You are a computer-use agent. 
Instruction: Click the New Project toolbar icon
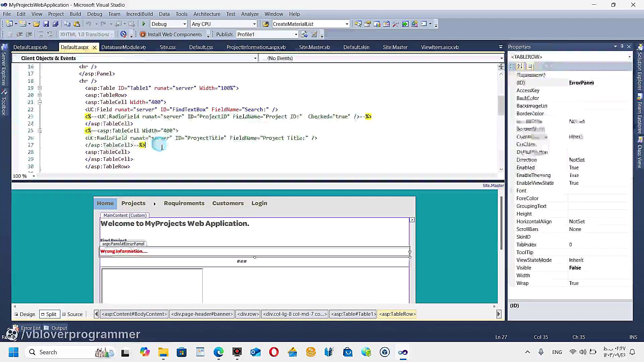tap(9, 24)
